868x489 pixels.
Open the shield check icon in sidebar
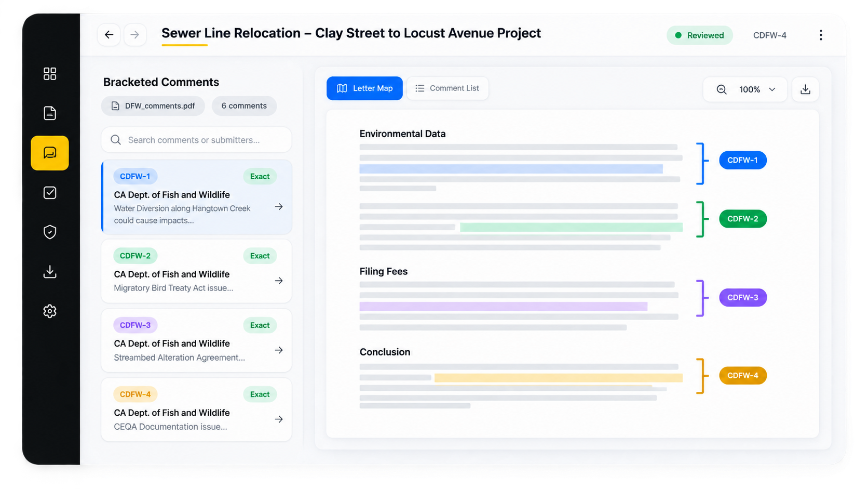click(50, 232)
